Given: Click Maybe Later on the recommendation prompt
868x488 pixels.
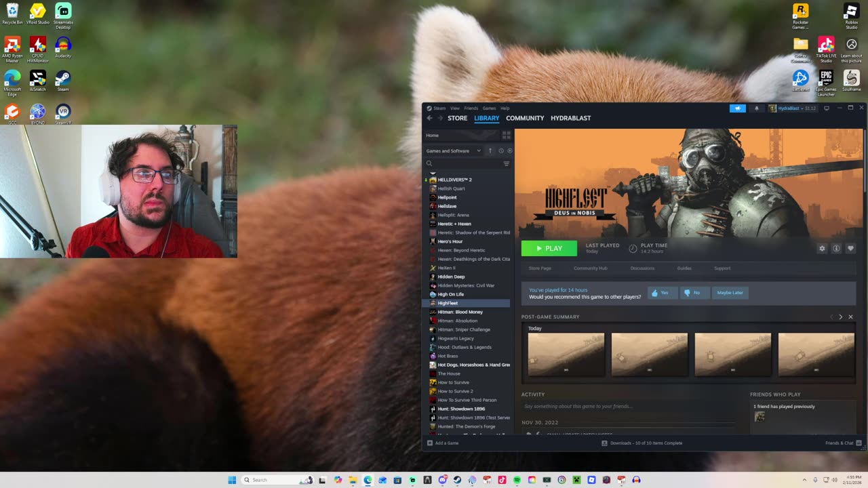Looking at the screenshot, I should pyautogui.click(x=730, y=293).
